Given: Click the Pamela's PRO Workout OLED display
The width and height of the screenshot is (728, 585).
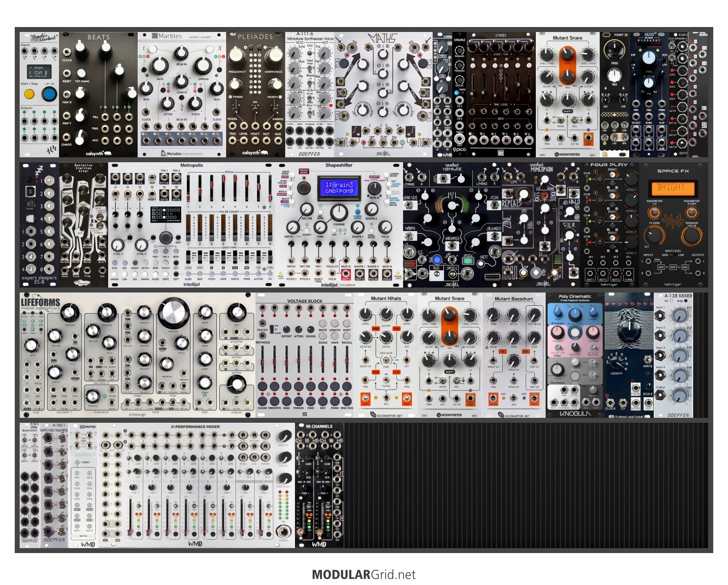Looking at the screenshot, I should (38, 71).
